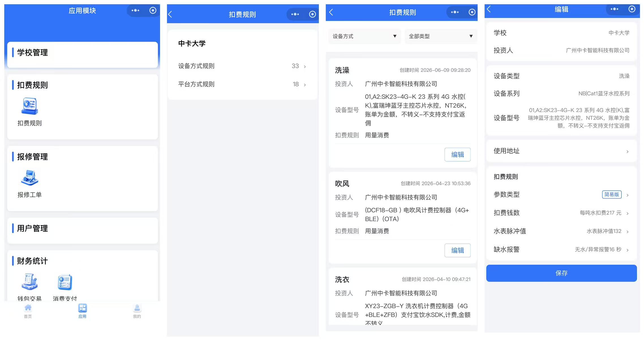Switch to the 应用 bottom tab
This screenshot has height=362, width=644.
point(82,311)
